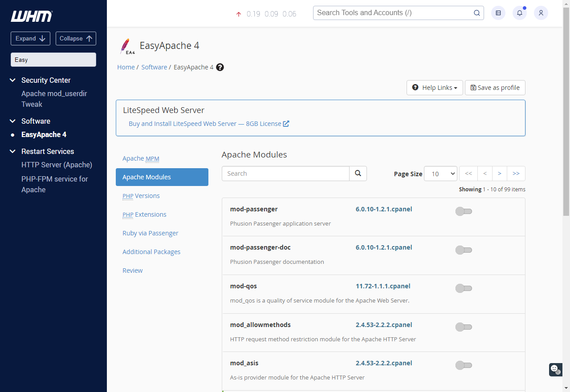
Task: Collapse the Software sidebar section
Action: point(12,121)
